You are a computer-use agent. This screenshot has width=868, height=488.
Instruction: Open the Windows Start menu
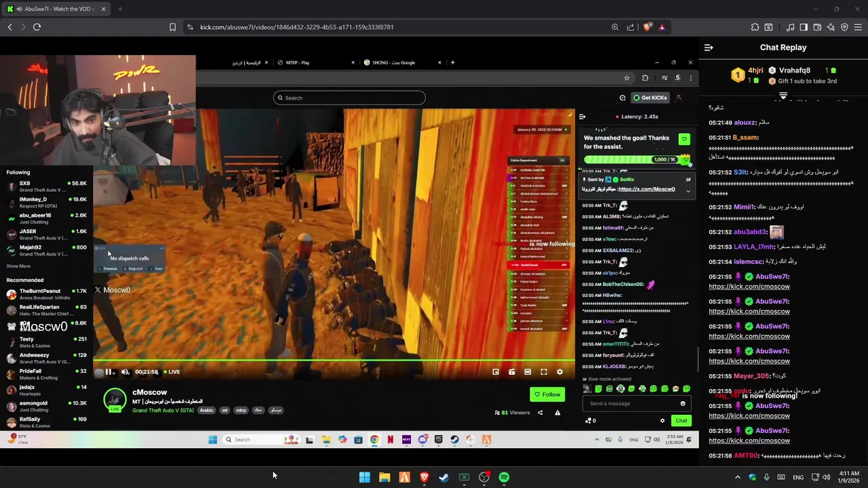(364, 477)
